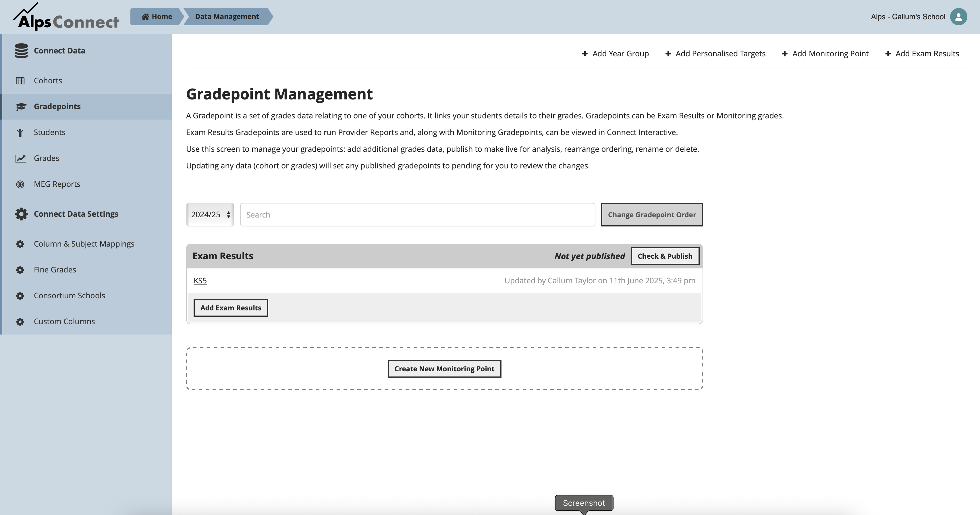Click Check & Publish button
The height and width of the screenshot is (515, 980).
point(665,256)
